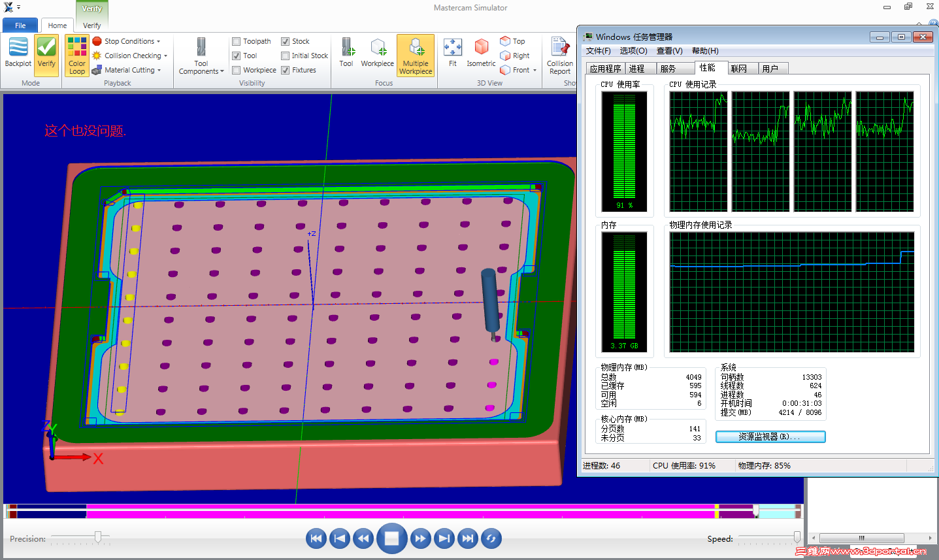
Task: Open the 文件(F) menu in Task Manager
Action: (598, 51)
